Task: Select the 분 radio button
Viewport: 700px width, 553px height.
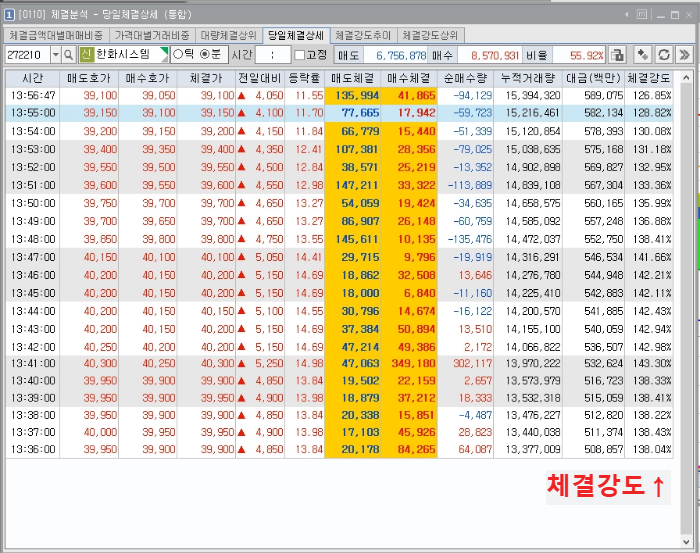Action: 205,54
